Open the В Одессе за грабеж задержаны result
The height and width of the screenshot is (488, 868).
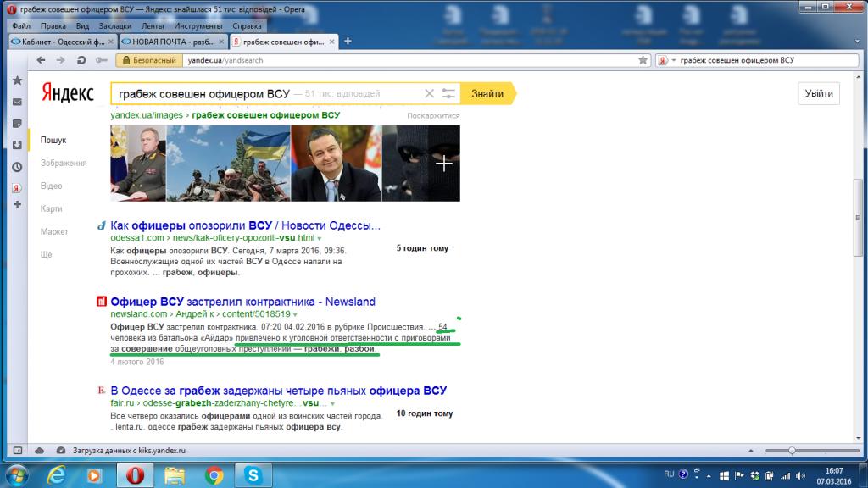(x=278, y=391)
